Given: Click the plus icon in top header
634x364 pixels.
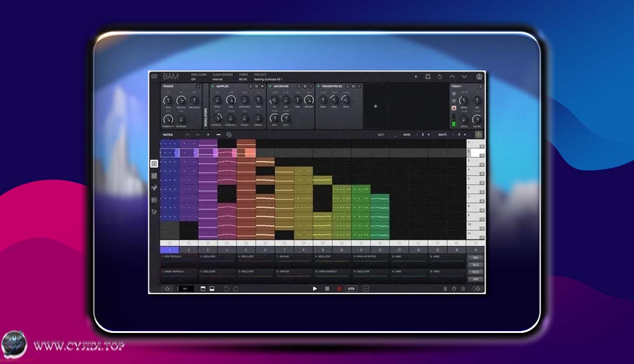Looking at the screenshot, I should coord(416,76).
